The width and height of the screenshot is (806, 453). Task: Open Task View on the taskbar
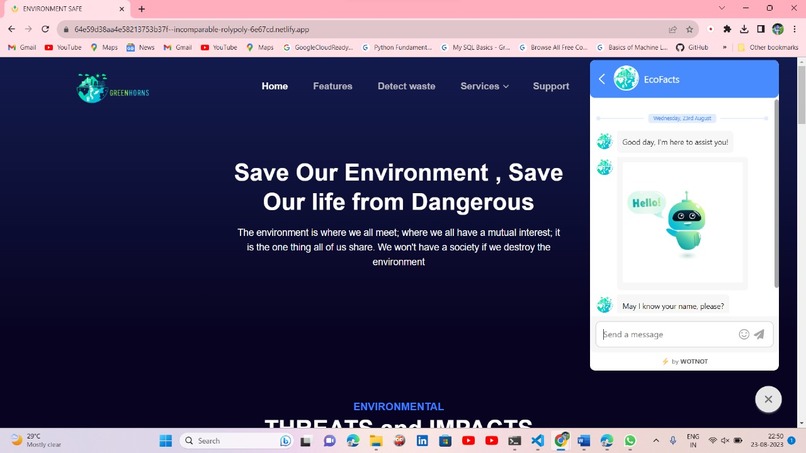coord(305,441)
